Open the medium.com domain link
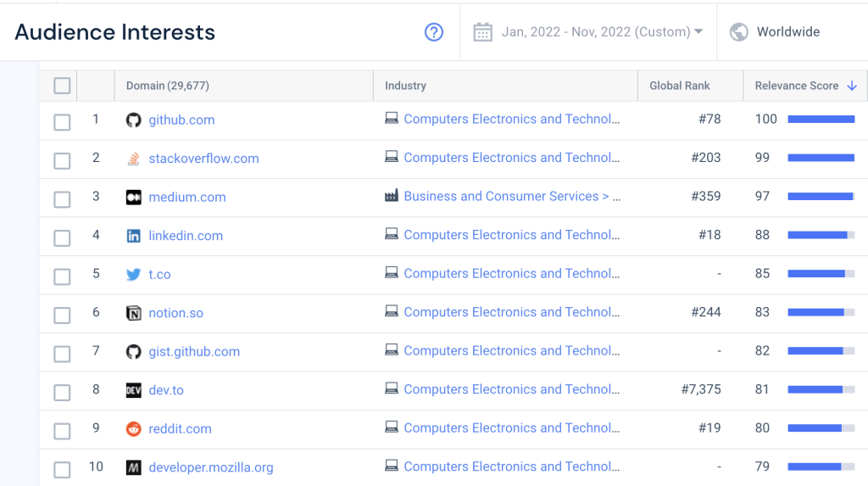868x486 pixels. click(187, 197)
